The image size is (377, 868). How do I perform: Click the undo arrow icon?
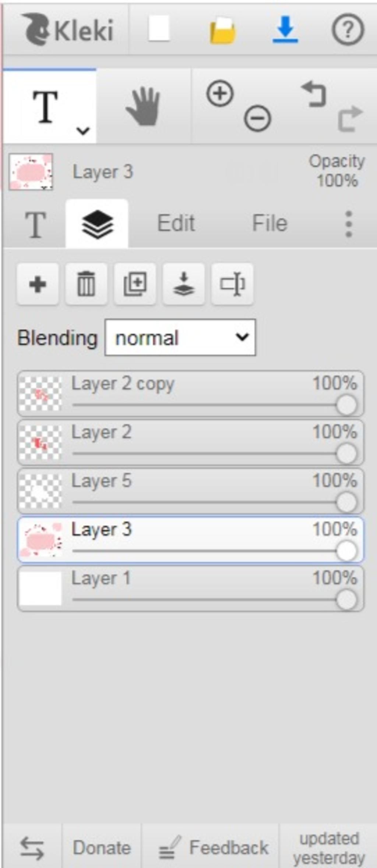point(314,94)
